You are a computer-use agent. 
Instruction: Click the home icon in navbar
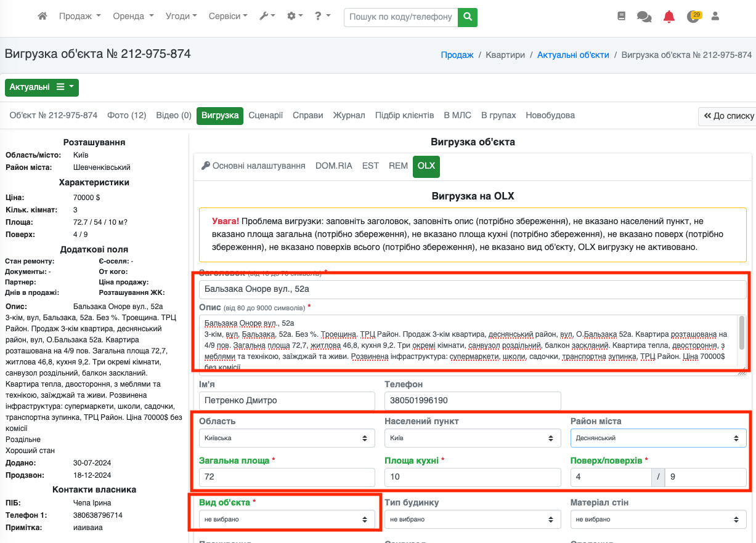click(43, 17)
